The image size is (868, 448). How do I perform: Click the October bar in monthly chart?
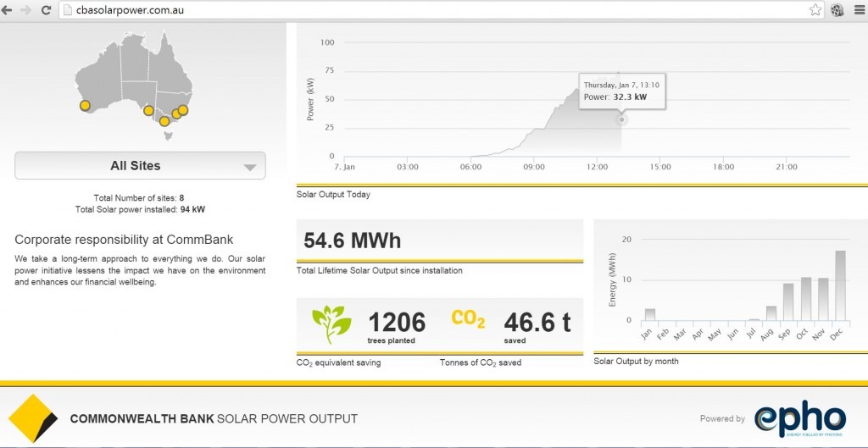[x=806, y=299]
